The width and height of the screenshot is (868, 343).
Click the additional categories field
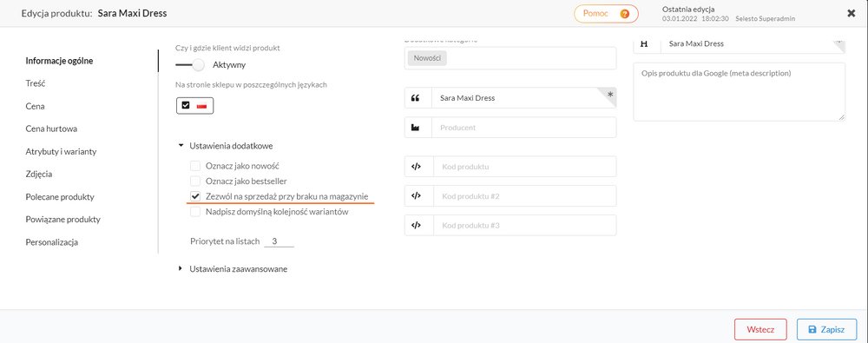[x=510, y=58]
